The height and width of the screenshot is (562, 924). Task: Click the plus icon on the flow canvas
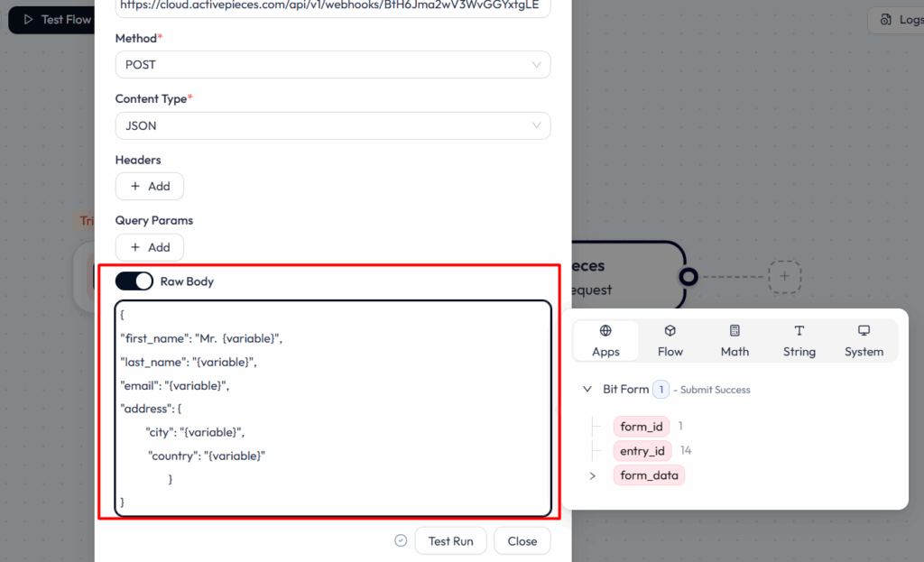pyautogui.click(x=784, y=277)
